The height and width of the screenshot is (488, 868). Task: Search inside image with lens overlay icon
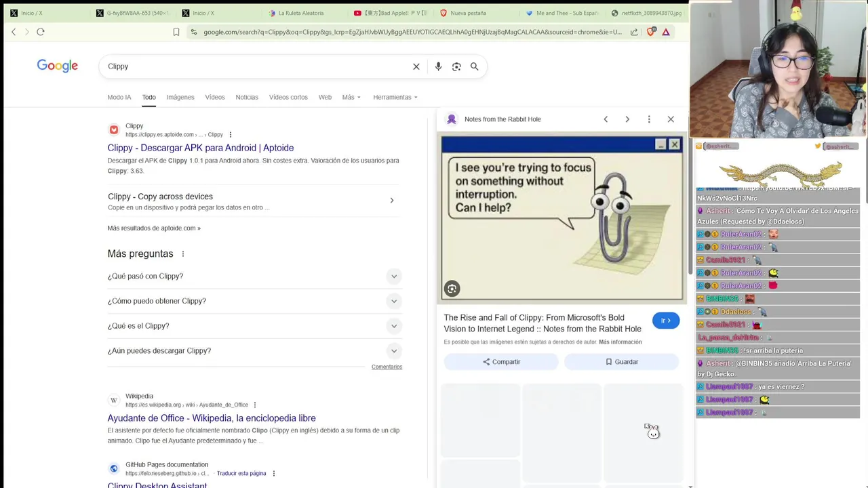pyautogui.click(x=452, y=289)
